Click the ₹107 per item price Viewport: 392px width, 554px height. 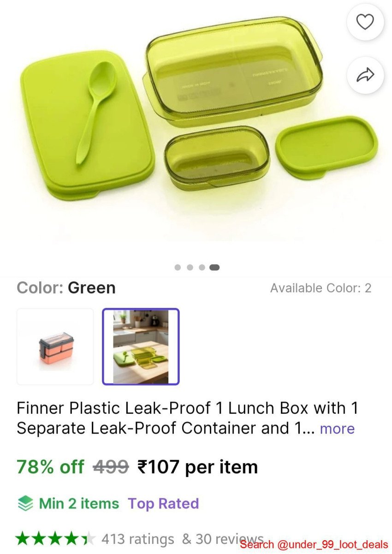point(197,467)
